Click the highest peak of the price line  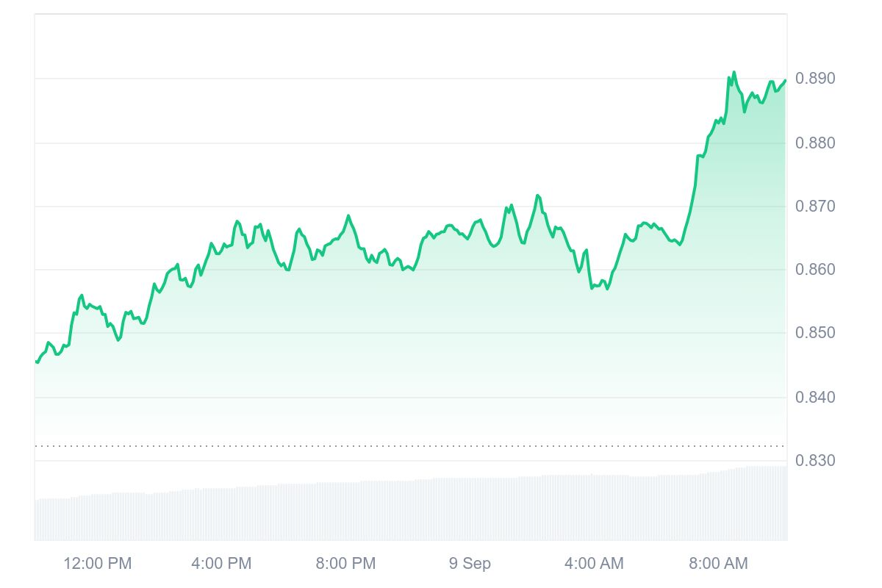click(734, 72)
